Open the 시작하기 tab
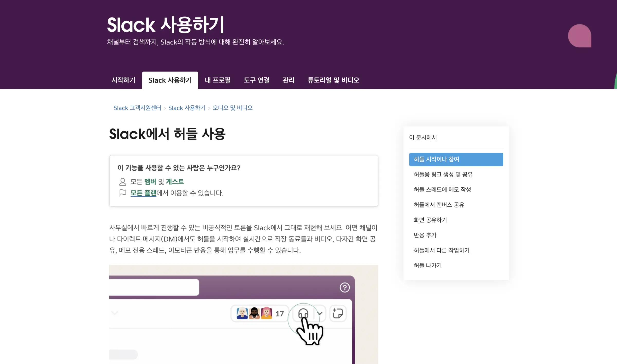 123,80
